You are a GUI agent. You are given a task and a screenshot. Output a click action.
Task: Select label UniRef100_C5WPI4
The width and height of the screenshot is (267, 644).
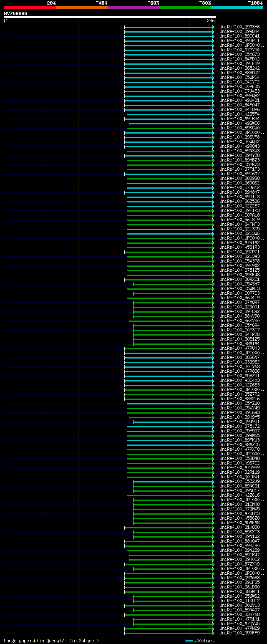pyautogui.click(x=239, y=77)
